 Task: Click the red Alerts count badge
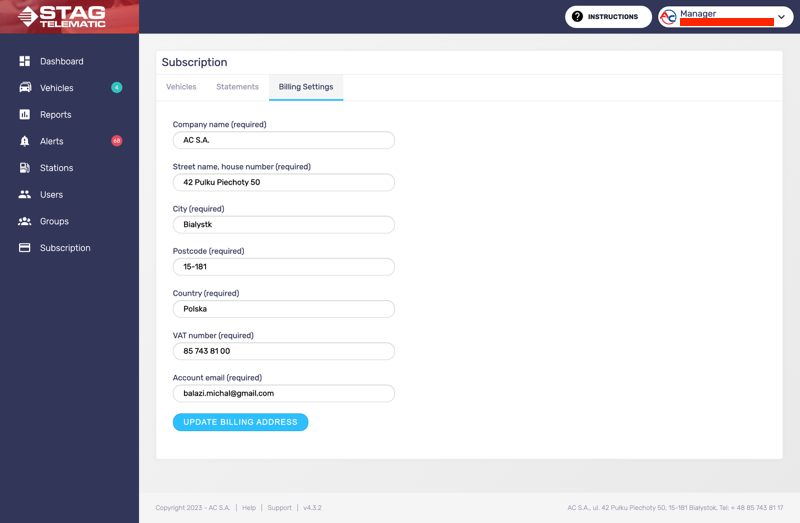pyautogui.click(x=117, y=141)
